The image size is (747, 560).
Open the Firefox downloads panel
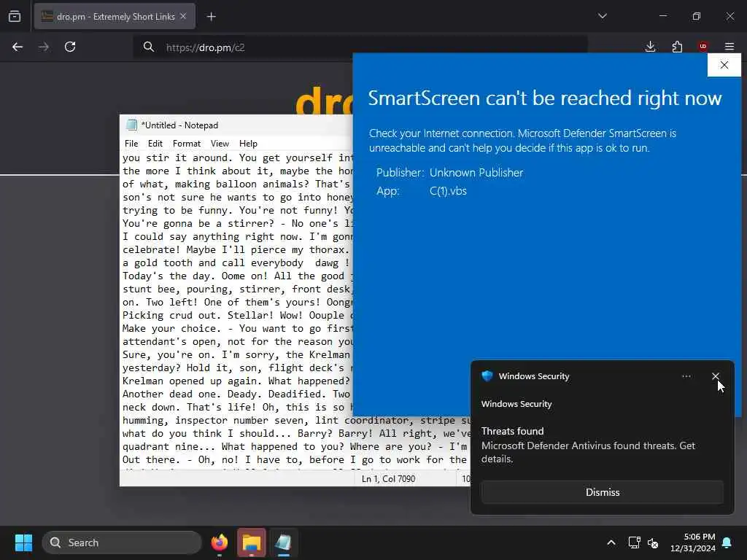pyautogui.click(x=650, y=47)
